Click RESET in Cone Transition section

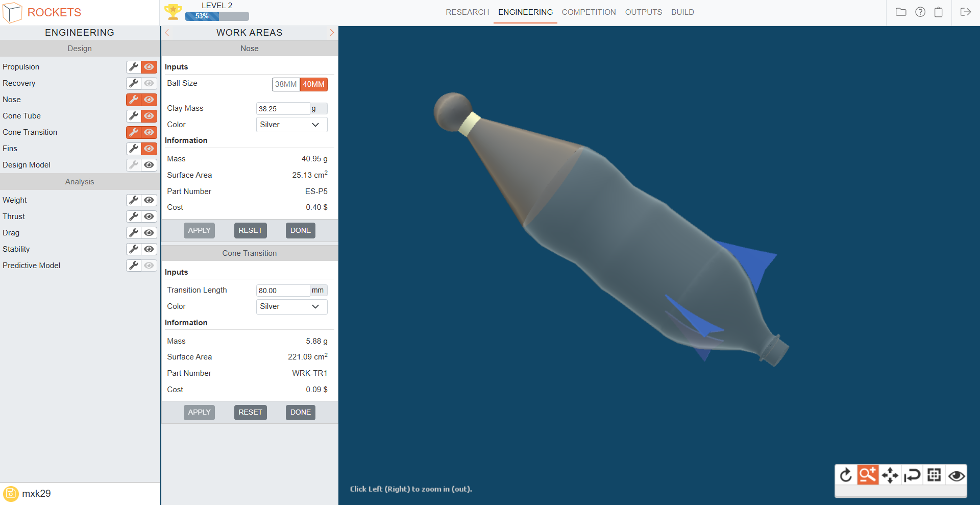click(250, 412)
